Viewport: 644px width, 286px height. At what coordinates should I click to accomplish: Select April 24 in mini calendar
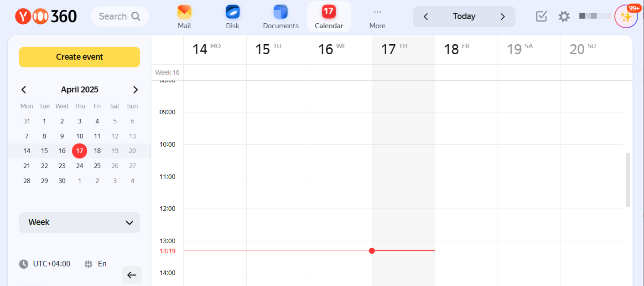click(x=80, y=166)
